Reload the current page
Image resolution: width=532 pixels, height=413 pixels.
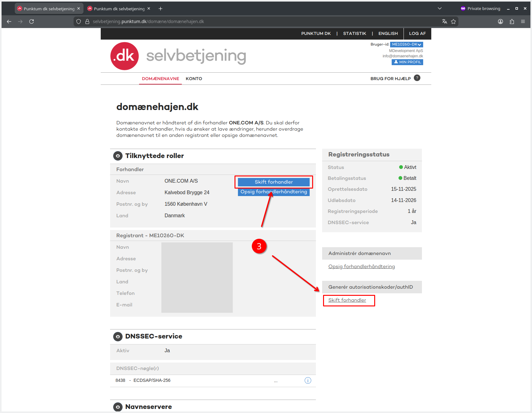point(31,22)
